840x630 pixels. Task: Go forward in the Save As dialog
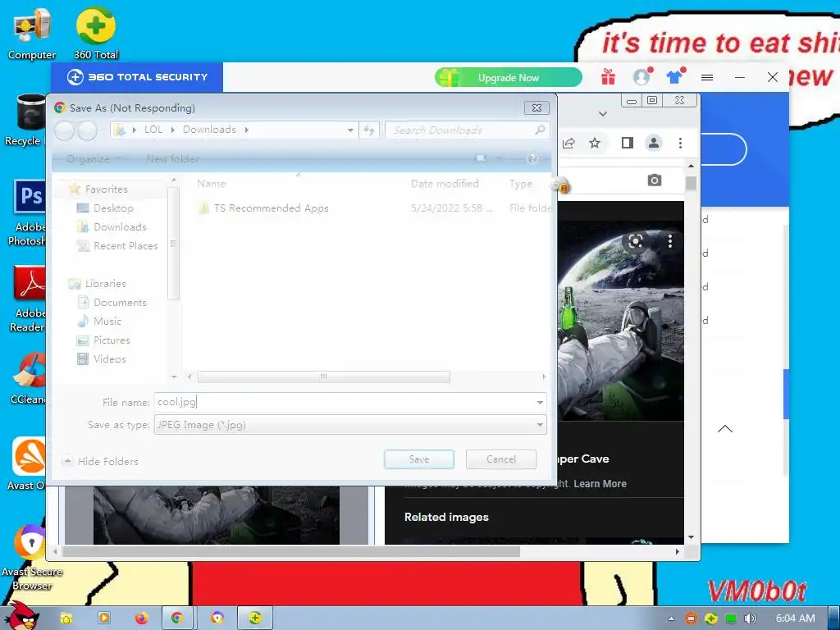[x=87, y=130]
